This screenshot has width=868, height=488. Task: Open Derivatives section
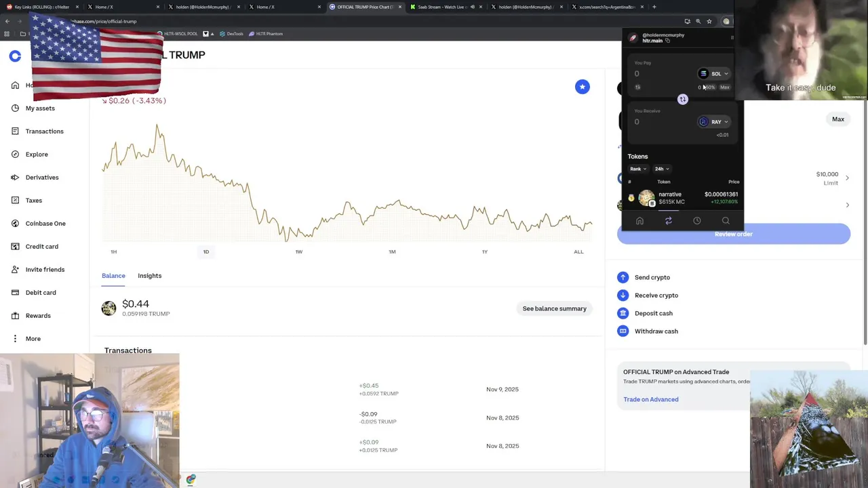pos(35,178)
